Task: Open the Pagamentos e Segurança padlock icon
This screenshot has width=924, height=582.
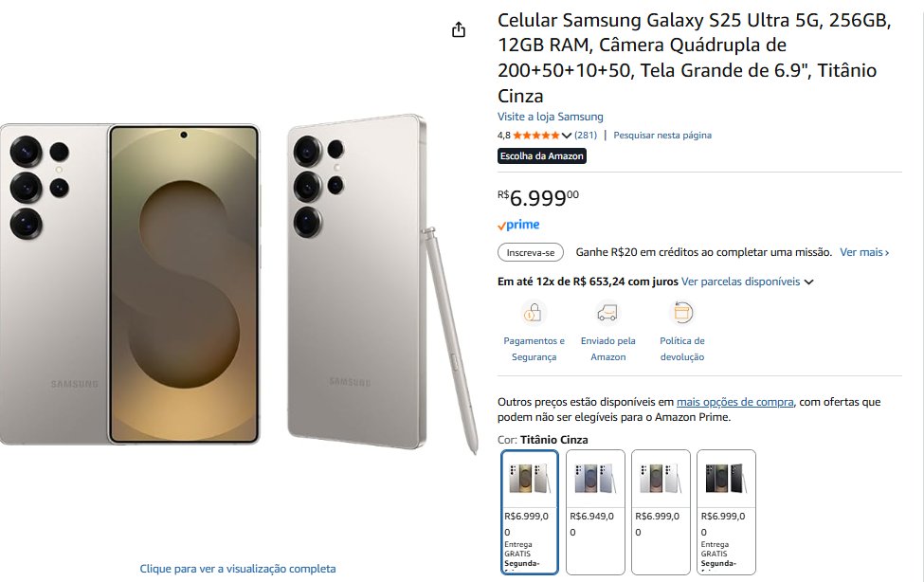Action: pyautogui.click(x=534, y=312)
